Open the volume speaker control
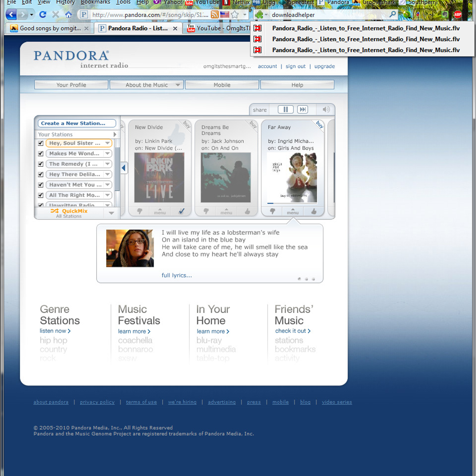Image resolution: width=476 pixels, height=476 pixels. pos(326,109)
